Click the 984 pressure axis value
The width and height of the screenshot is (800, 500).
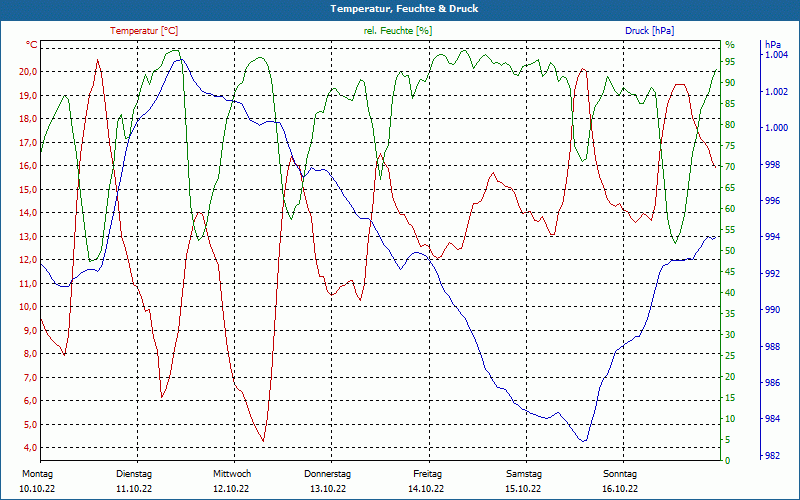[x=772, y=419]
